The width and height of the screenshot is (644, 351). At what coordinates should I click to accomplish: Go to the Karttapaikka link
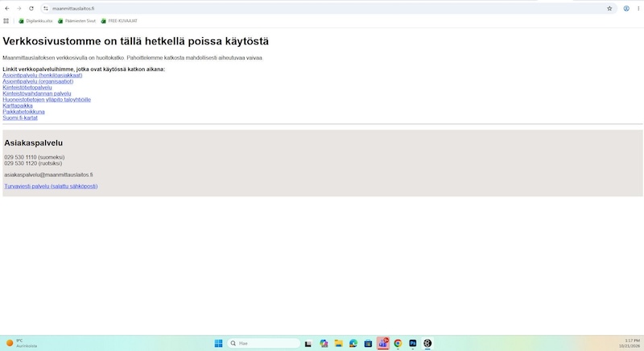pyautogui.click(x=17, y=105)
